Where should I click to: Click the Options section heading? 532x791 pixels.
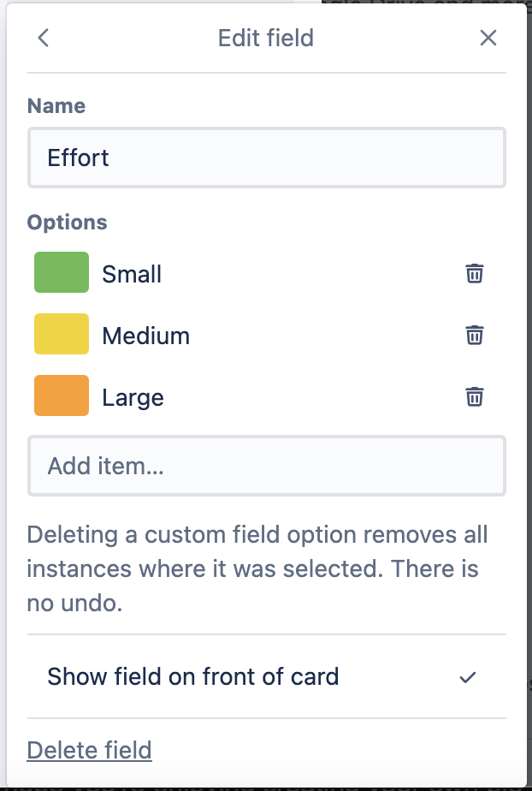tap(68, 222)
